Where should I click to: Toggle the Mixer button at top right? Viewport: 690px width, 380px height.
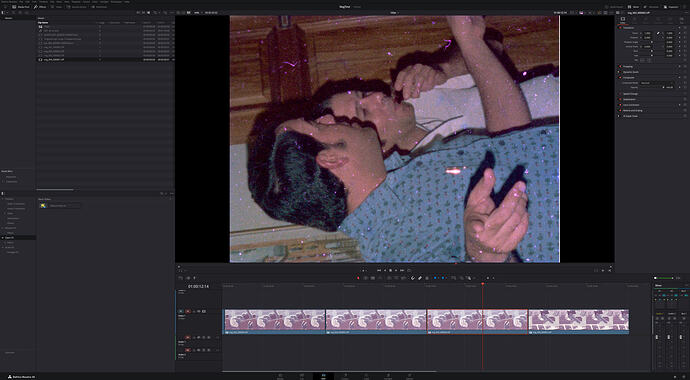[x=634, y=7]
